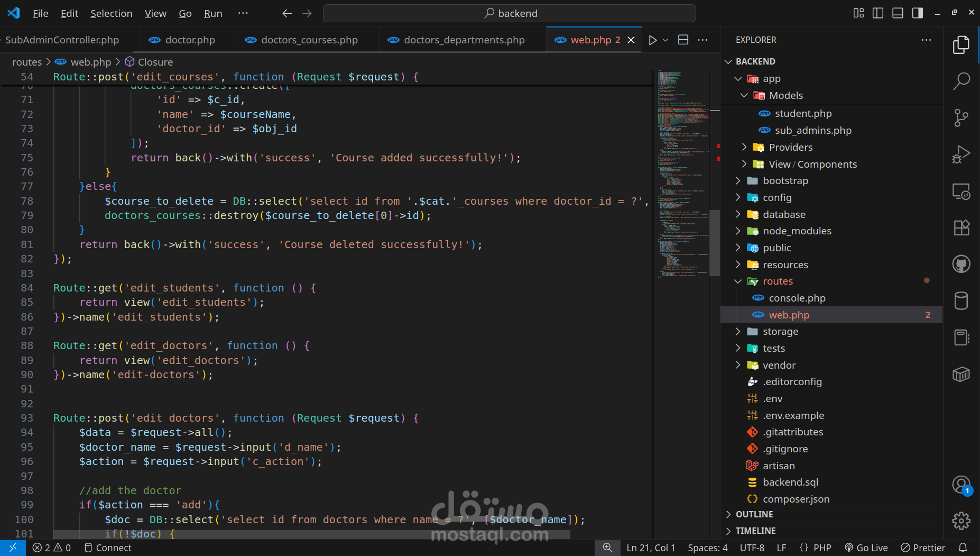The image size is (980, 556).
Task: Click the Go Forward arrow
Action: pos(307,13)
